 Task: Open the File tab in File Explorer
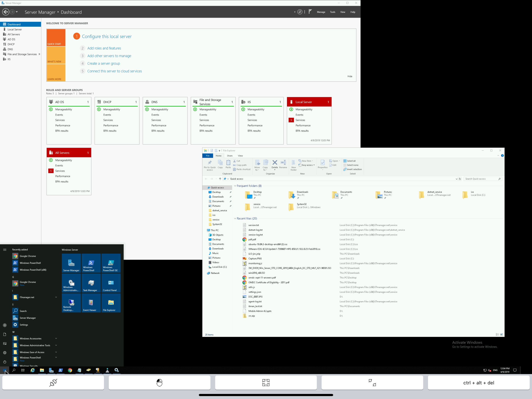(x=208, y=156)
